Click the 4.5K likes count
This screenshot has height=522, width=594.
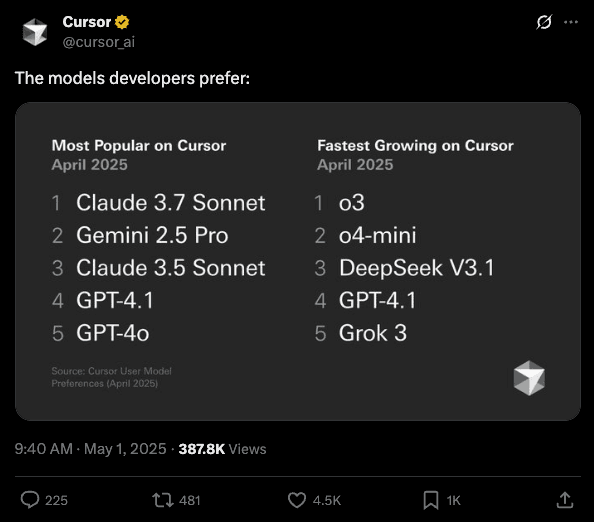pos(327,500)
